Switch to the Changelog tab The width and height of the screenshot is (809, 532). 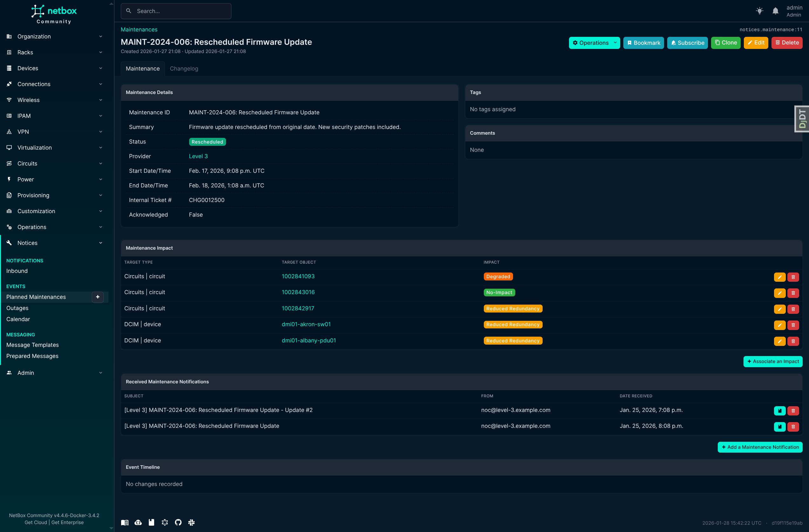[184, 69]
